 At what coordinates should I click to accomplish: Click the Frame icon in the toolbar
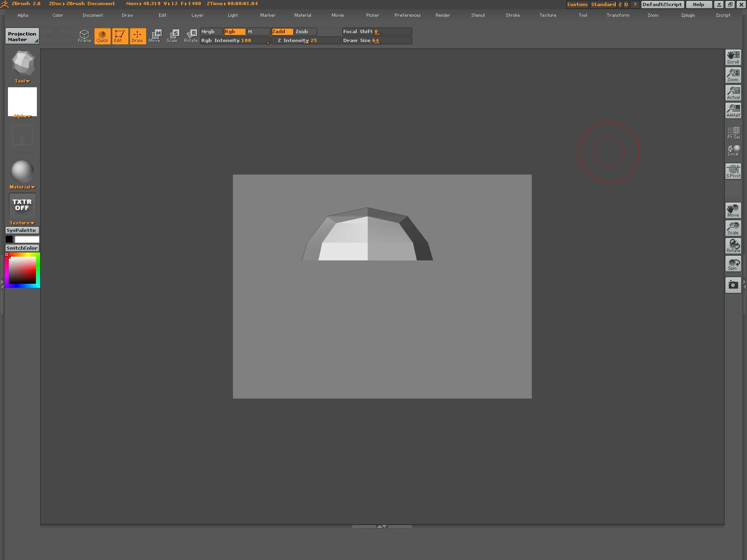coord(84,36)
